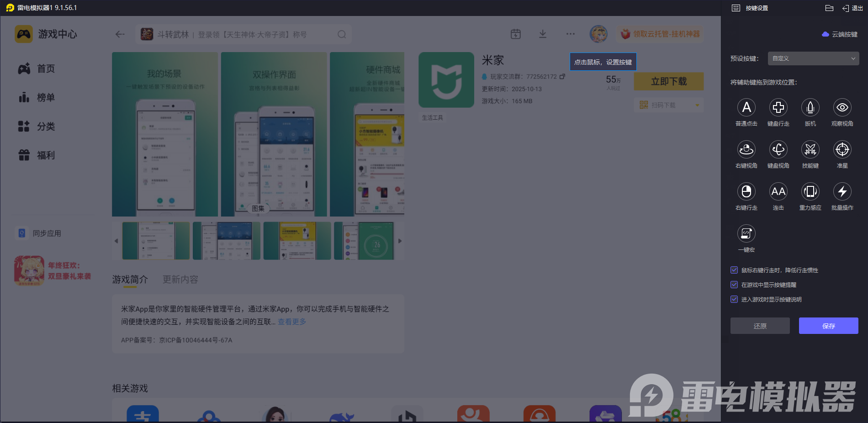868x423 pixels.
Task: Choose the 连击 AA icon
Action: (x=778, y=191)
